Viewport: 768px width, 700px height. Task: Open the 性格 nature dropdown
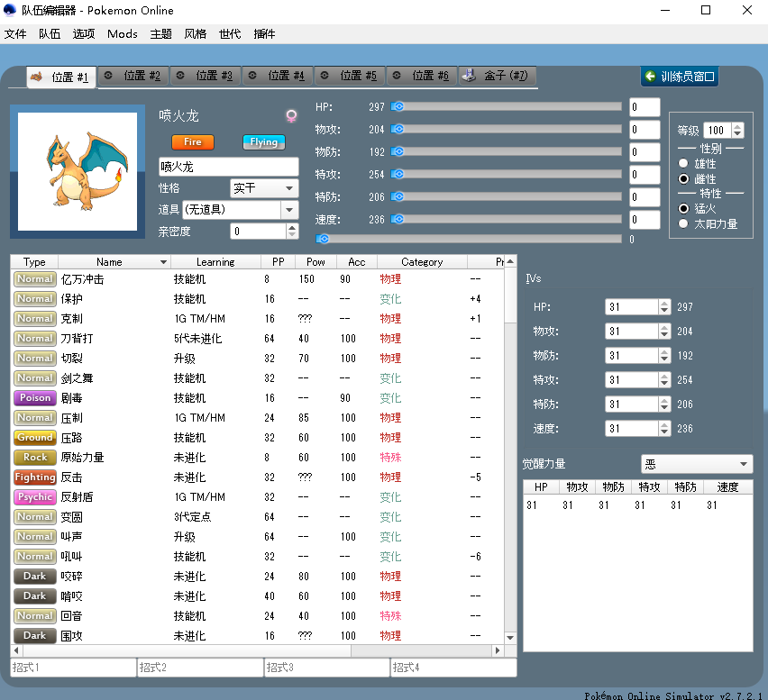tap(264, 188)
